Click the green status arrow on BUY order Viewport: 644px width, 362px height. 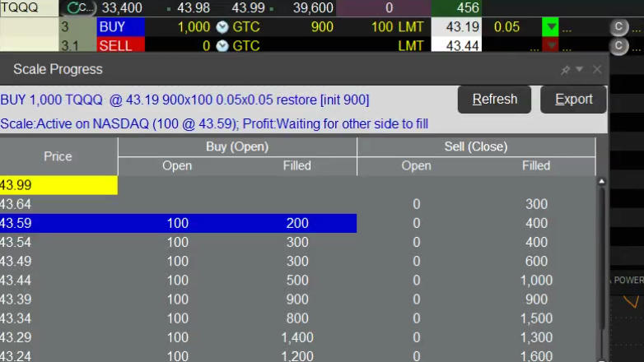pyautogui.click(x=550, y=27)
